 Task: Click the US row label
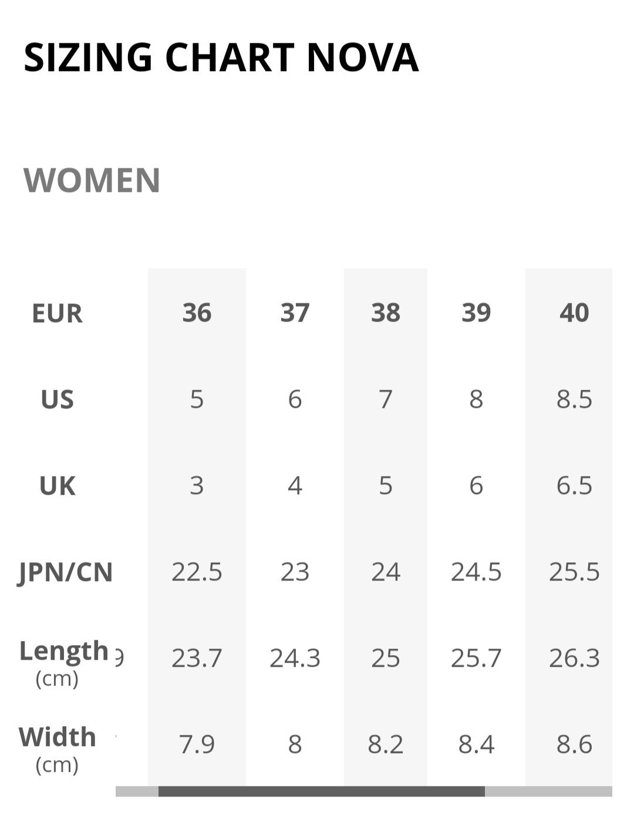(57, 400)
